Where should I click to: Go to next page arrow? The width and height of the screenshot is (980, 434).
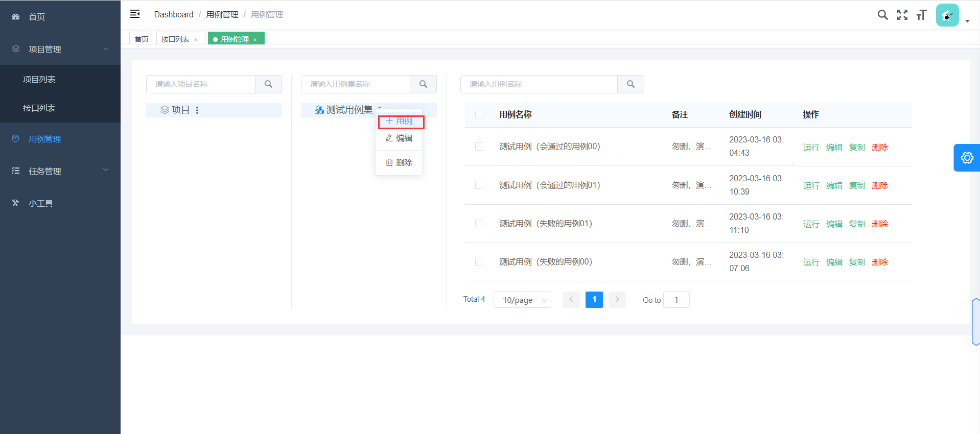point(617,300)
